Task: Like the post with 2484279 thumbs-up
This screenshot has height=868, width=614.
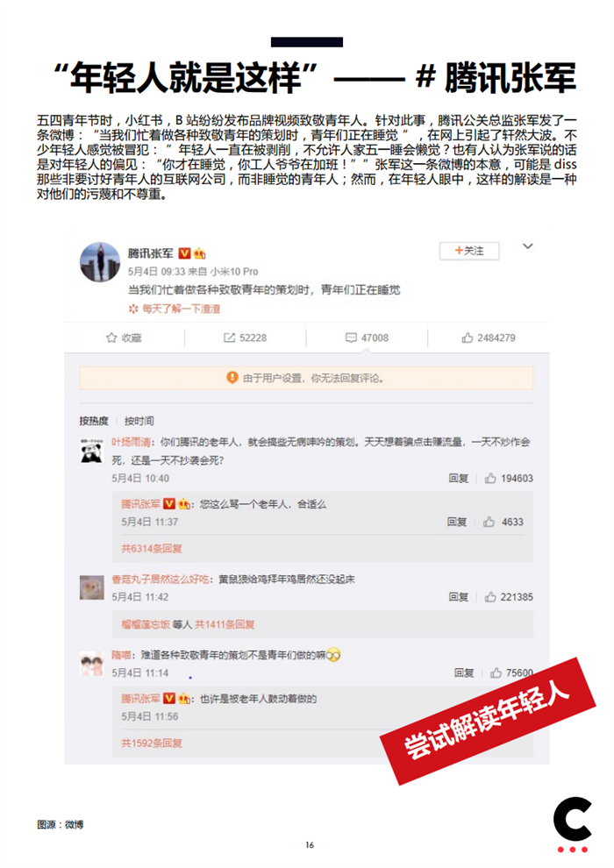Action: click(x=468, y=338)
